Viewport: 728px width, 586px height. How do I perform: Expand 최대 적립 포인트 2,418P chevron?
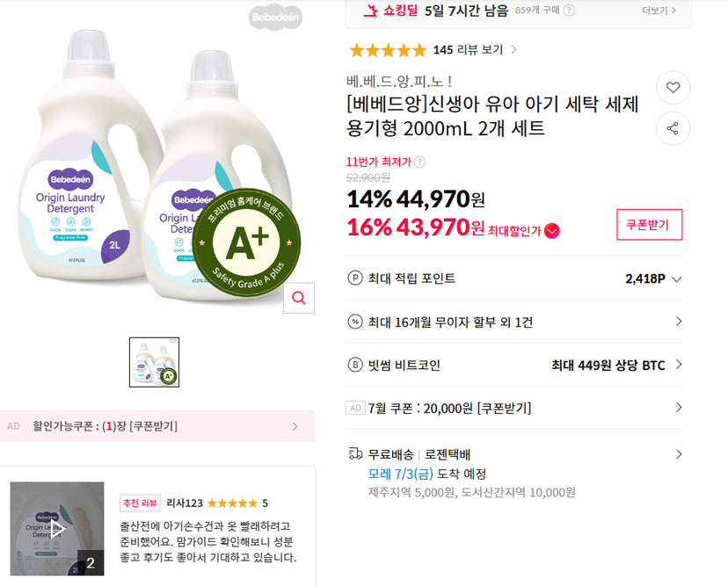point(677,279)
